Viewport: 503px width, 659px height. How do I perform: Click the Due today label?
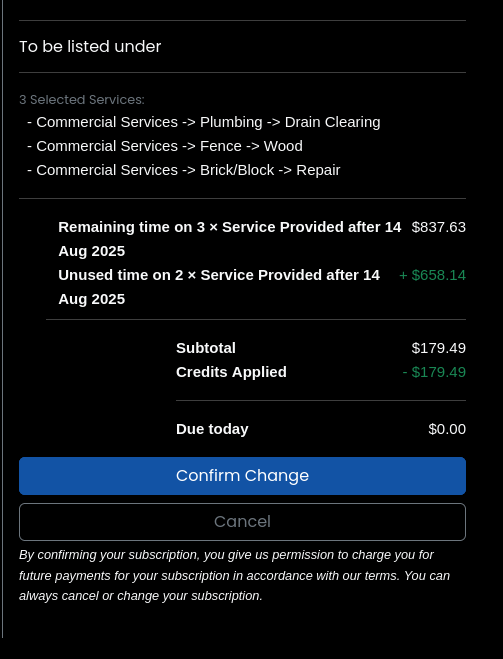click(212, 429)
